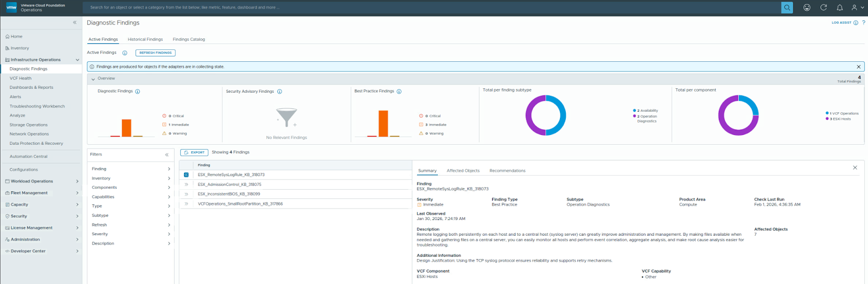The image size is (868, 284).
Task: Click the Security Advisory Findings info icon
Action: [279, 92]
